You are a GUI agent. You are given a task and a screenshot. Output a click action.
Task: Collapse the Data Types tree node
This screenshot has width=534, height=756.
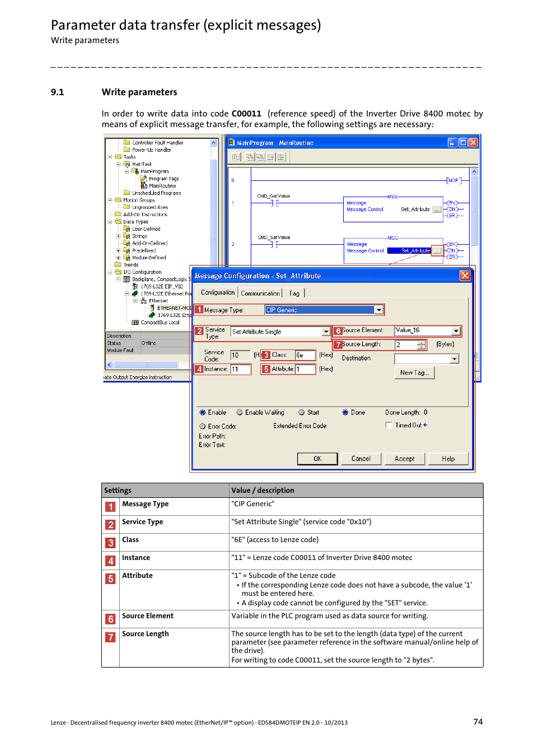click(x=110, y=221)
